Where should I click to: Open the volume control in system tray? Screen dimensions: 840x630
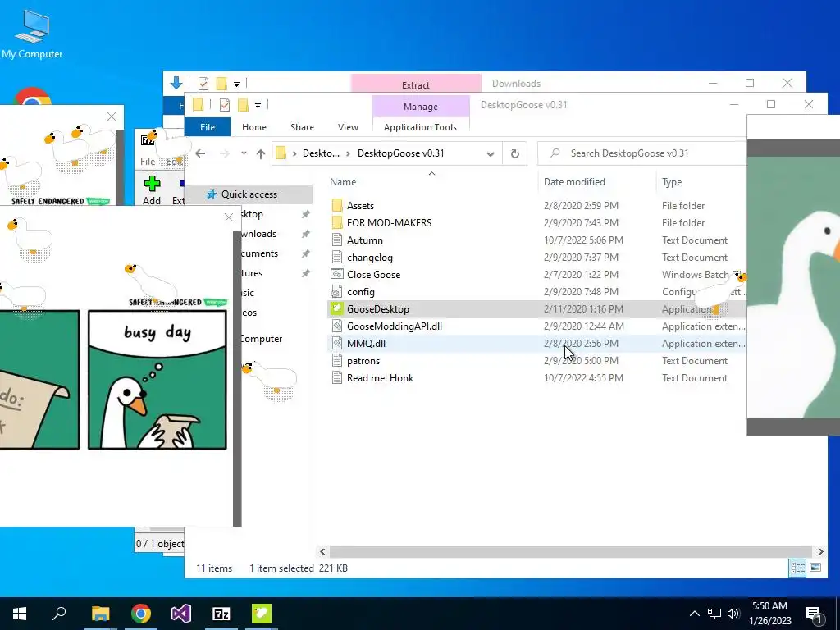tap(733, 614)
